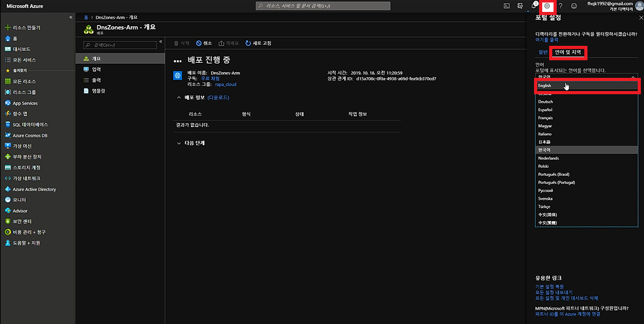Select Português (Brasil) language option
This screenshot has height=324, width=644.
[586, 174]
